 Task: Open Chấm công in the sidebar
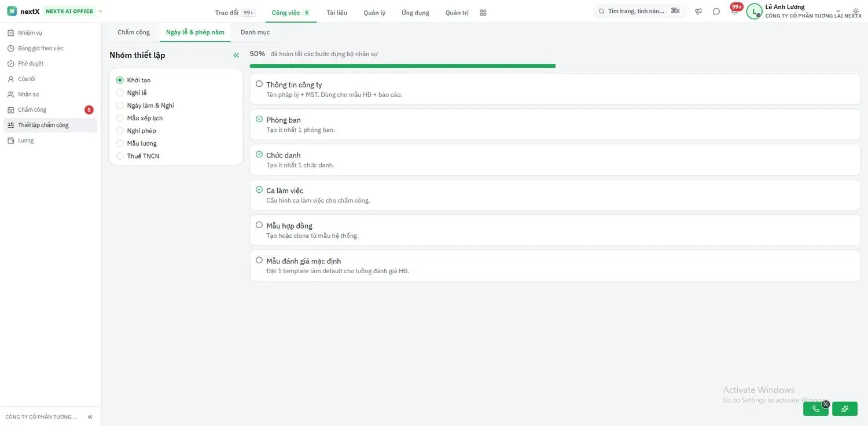pyautogui.click(x=50, y=110)
